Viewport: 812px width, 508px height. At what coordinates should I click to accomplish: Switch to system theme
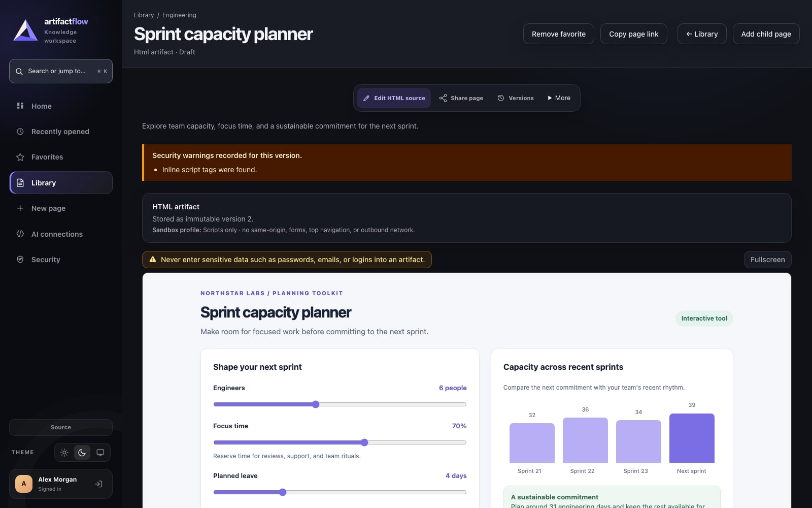(x=100, y=453)
